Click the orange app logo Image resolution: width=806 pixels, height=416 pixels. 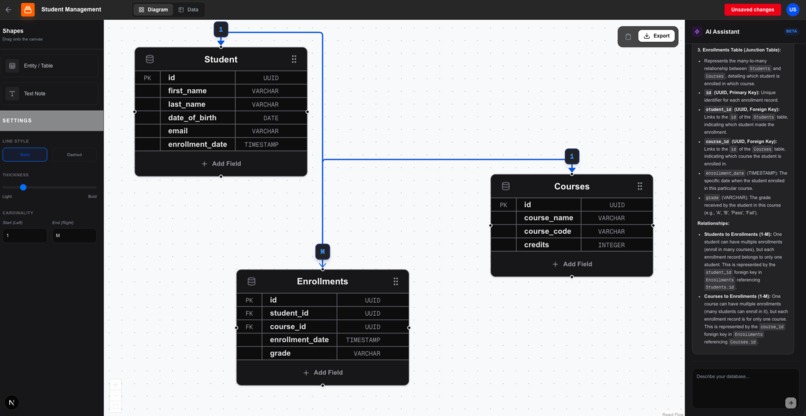click(28, 9)
